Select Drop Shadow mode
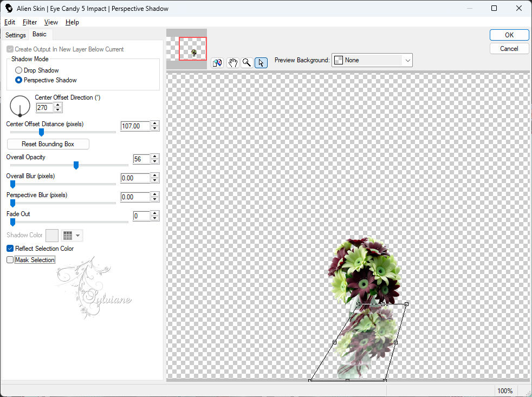This screenshot has width=532, height=397. coord(18,70)
